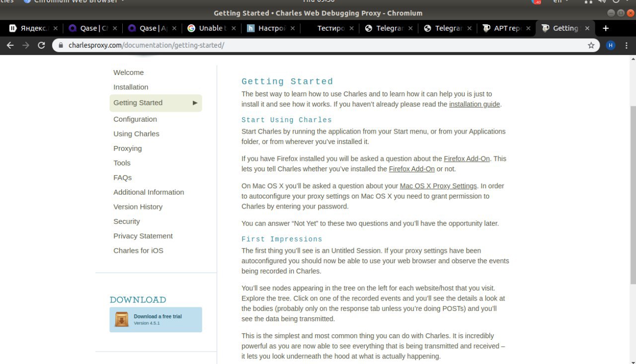Click Version 4.5.1 text
Viewport: 636px width, 364px height.
(x=147, y=323)
